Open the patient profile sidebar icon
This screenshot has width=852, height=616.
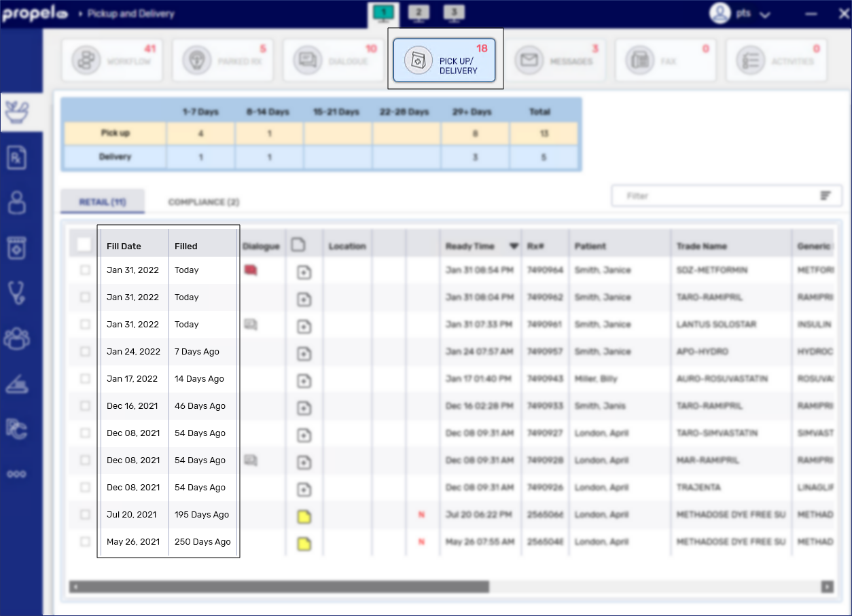coord(16,202)
